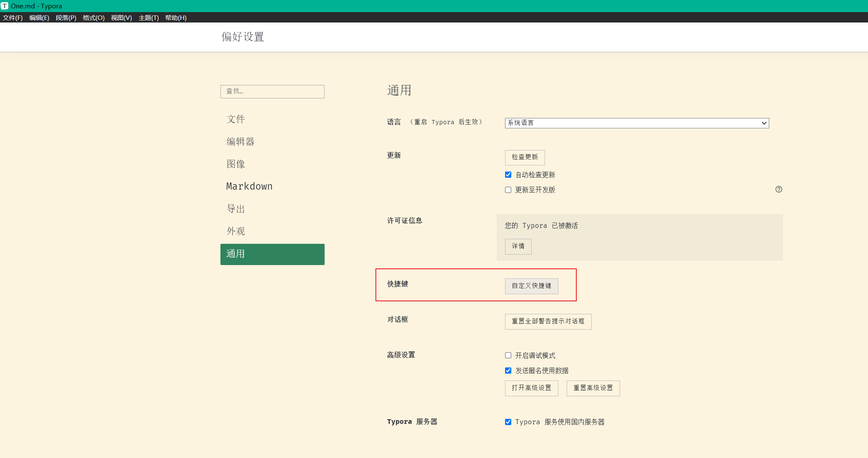Screen dimensions: 868x458
Task: Select 通用 in preferences sidebar
Action: pos(272,254)
